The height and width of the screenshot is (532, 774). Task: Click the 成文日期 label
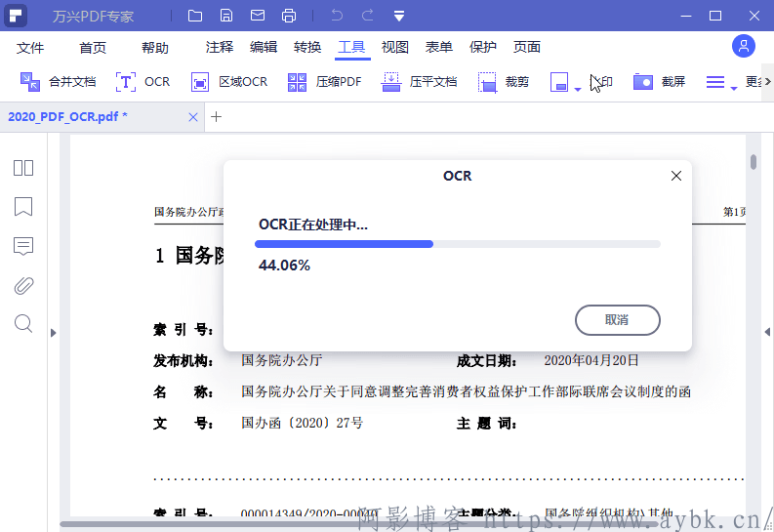coord(487,361)
